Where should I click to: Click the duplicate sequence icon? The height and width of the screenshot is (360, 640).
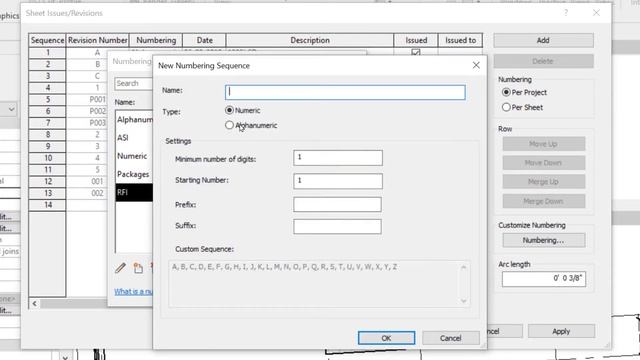(x=138, y=268)
